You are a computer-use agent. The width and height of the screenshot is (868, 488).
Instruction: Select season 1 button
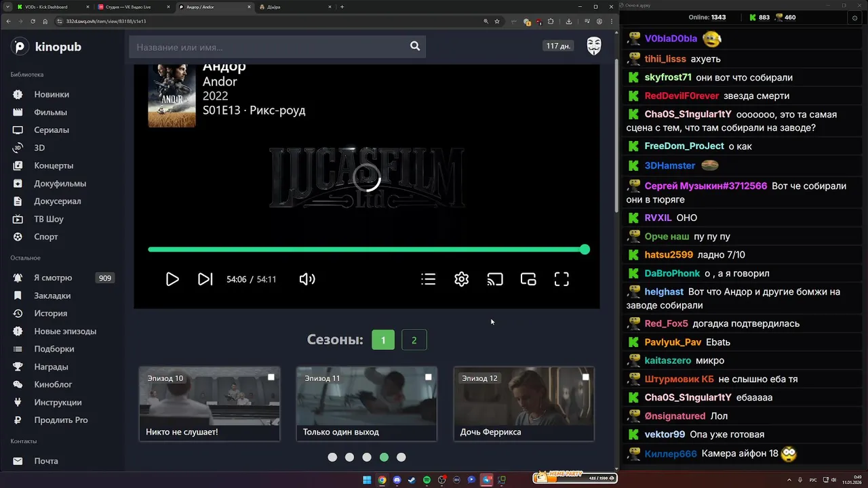click(x=383, y=340)
